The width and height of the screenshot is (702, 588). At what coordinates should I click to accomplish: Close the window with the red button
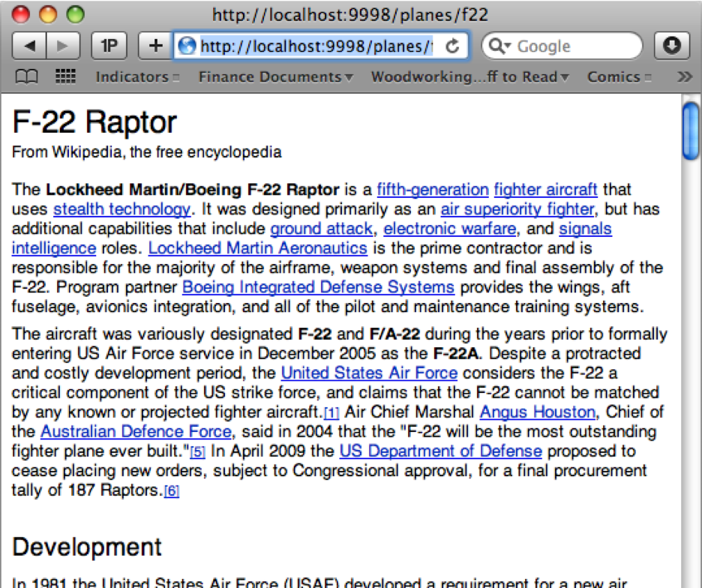point(20,15)
